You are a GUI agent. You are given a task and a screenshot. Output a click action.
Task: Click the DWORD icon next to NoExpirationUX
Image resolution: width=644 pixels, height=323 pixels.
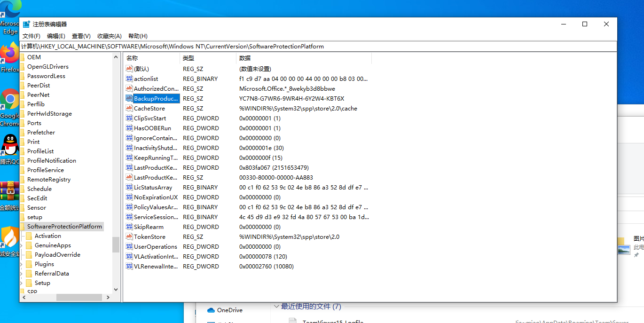coord(129,197)
